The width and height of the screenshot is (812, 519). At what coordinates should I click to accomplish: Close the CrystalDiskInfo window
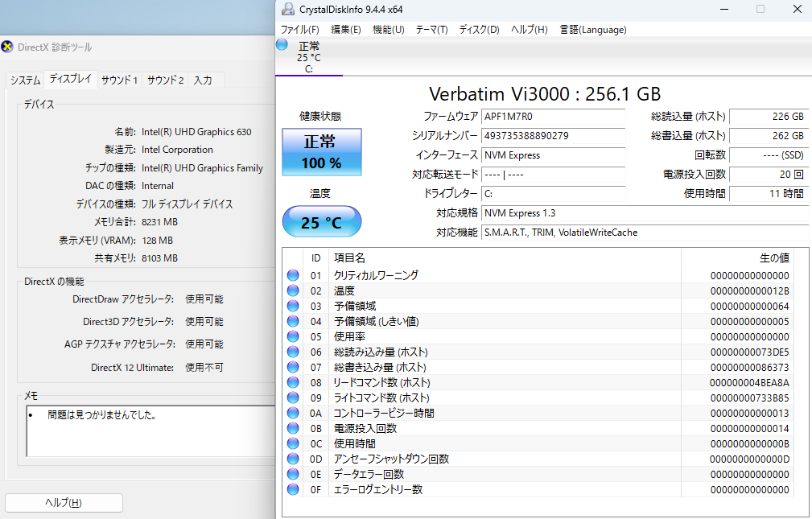(798, 10)
